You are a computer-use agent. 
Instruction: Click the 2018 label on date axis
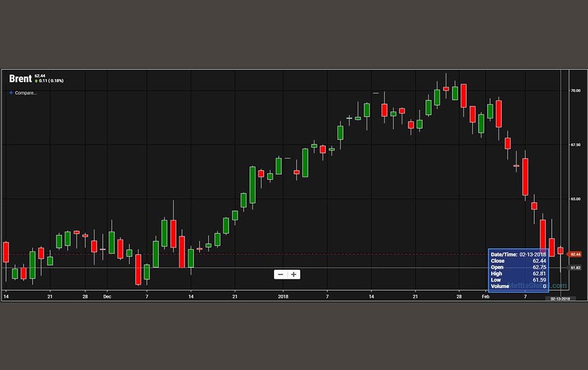pos(283,296)
